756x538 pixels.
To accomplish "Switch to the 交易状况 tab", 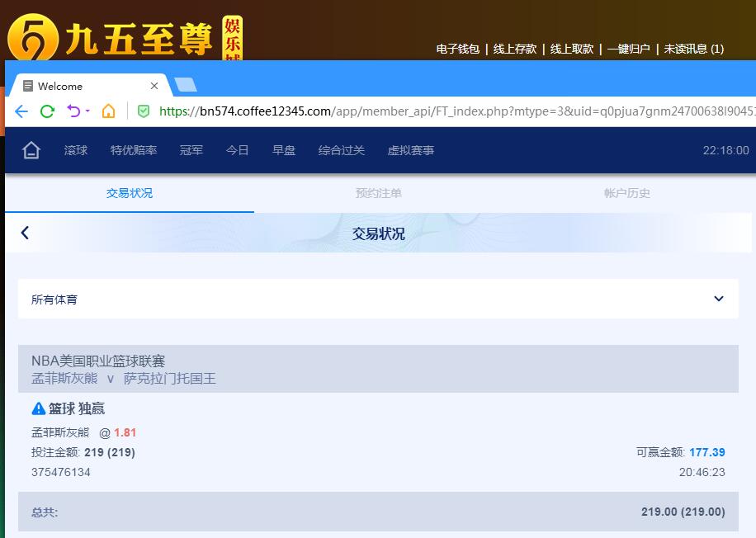I will pos(130,193).
